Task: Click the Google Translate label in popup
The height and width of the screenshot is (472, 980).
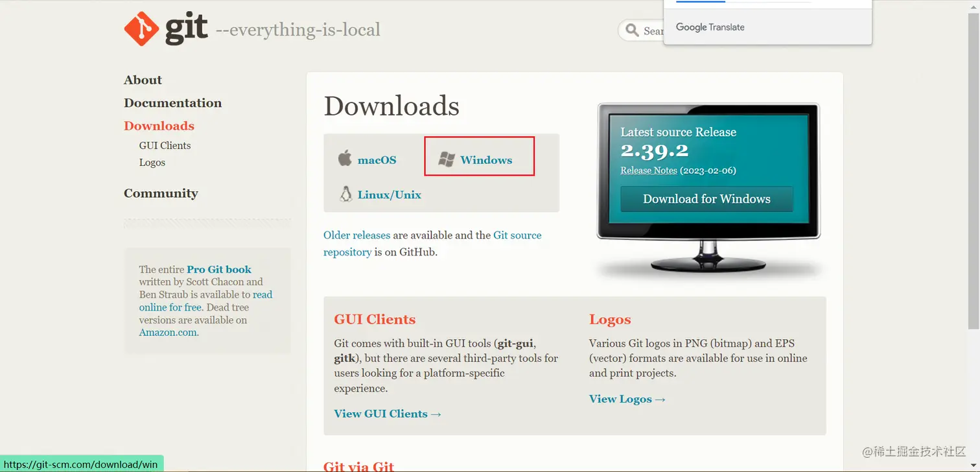Action: 710,27
